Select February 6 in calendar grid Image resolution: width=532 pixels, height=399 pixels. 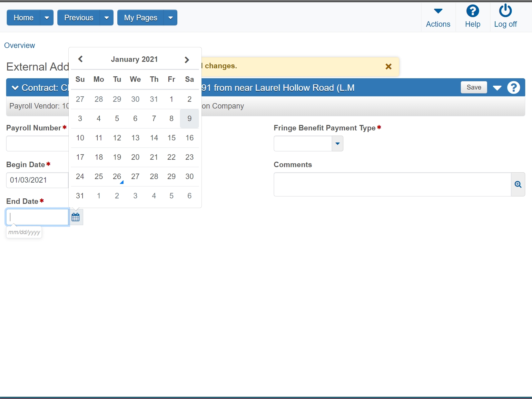point(190,196)
